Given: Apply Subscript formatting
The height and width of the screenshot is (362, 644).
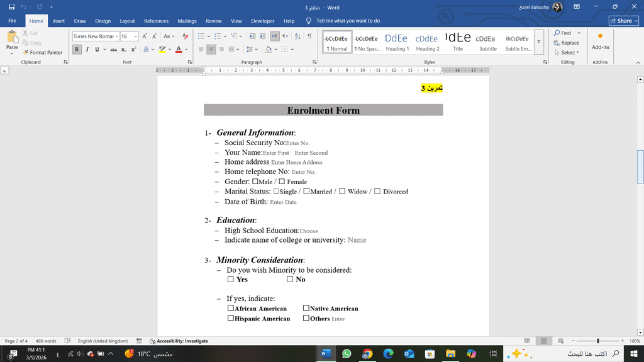Looking at the screenshot, I should pos(124,49).
